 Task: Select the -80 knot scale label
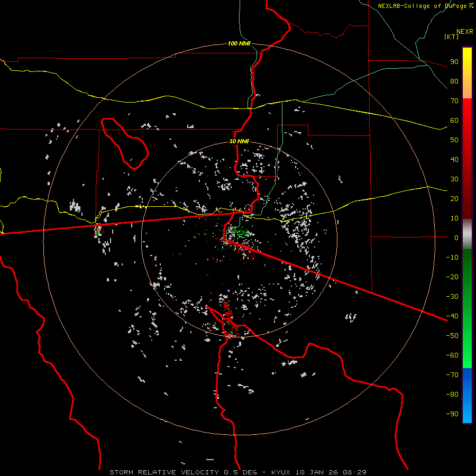coord(452,395)
